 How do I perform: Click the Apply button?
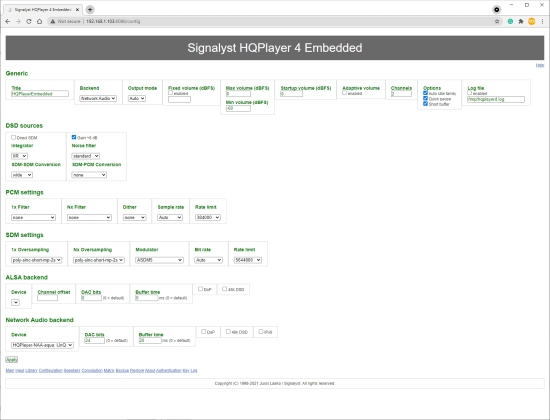(x=12, y=360)
